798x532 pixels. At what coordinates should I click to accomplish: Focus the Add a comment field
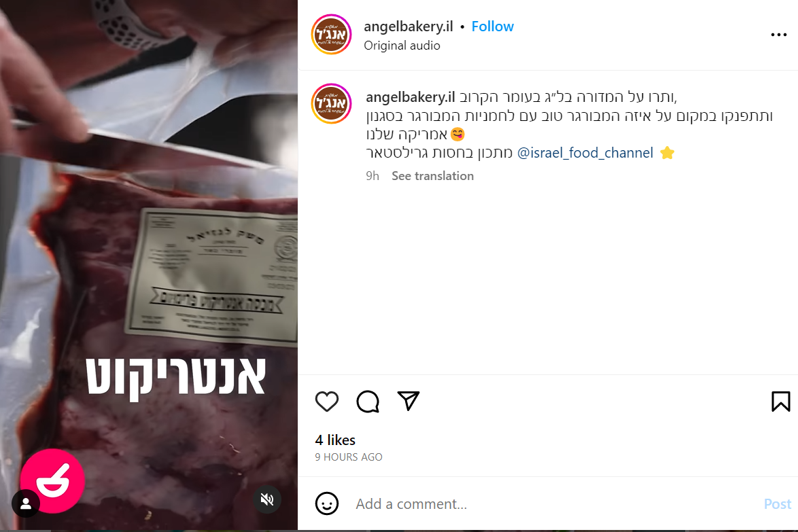tap(555, 504)
